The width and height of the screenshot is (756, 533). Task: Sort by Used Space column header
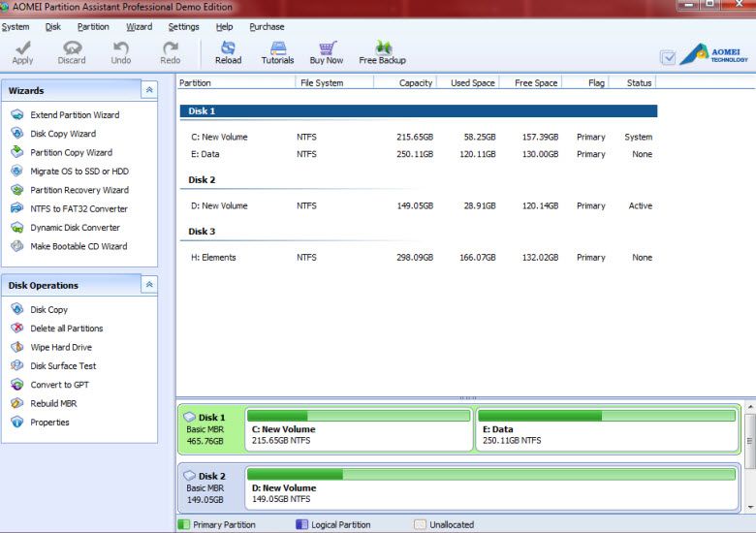point(468,83)
